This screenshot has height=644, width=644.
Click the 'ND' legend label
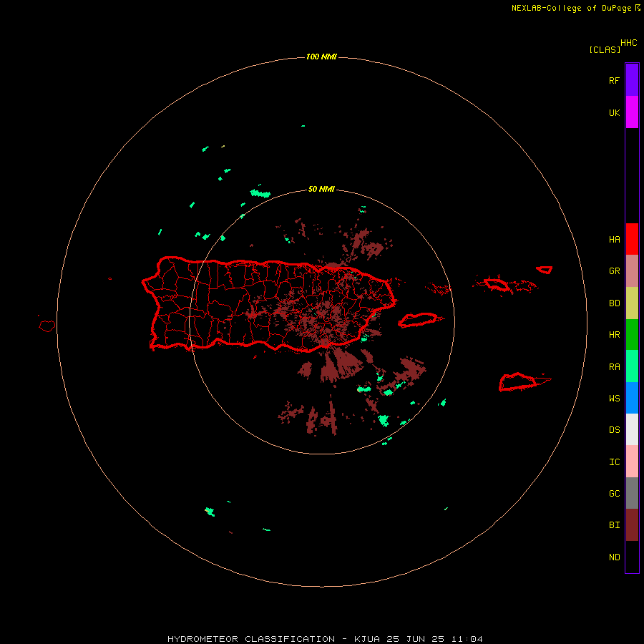[614, 557]
